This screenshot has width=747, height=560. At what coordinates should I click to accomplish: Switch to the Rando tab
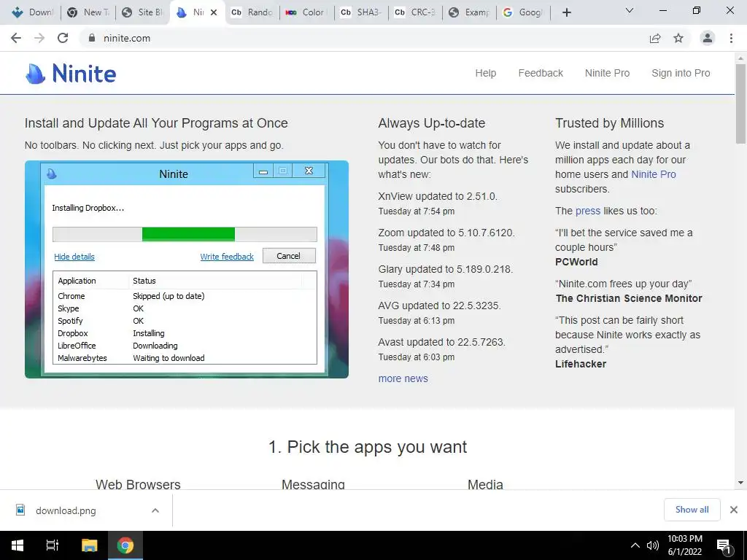coord(252,12)
